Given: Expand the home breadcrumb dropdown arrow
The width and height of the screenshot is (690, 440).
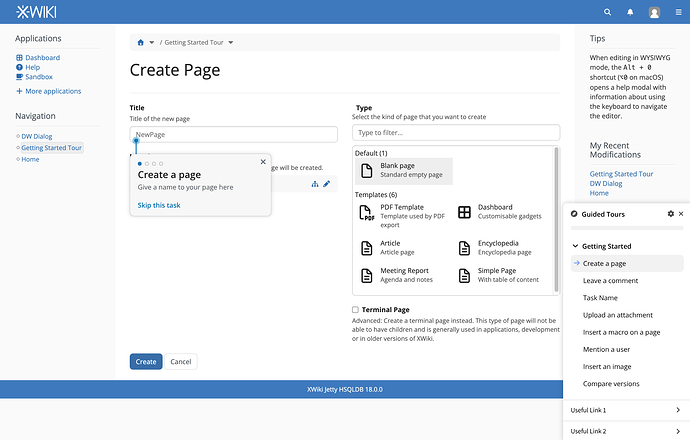Looking at the screenshot, I should [x=152, y=43].
